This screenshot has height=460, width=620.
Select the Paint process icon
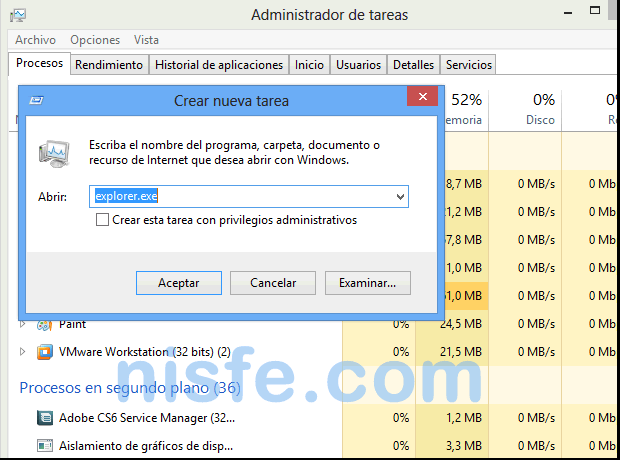click(x=45, y=324)
